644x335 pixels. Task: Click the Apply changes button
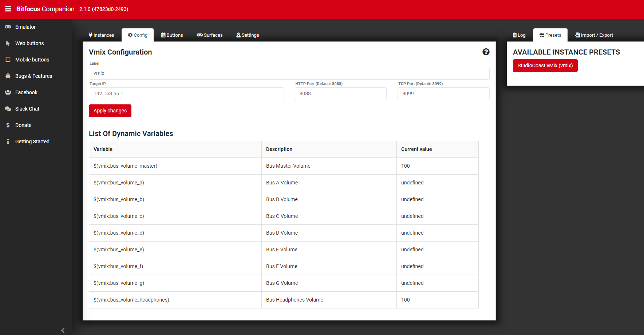point(110,111)
